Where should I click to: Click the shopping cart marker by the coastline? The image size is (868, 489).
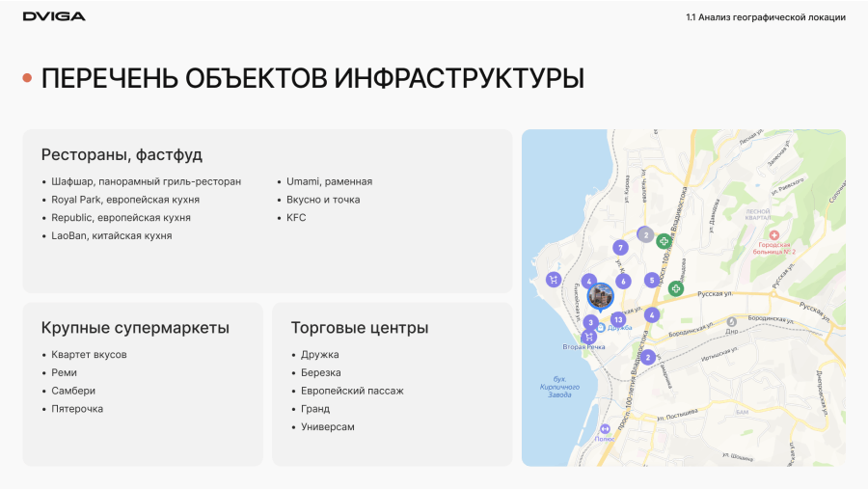[x=554, y=280]
